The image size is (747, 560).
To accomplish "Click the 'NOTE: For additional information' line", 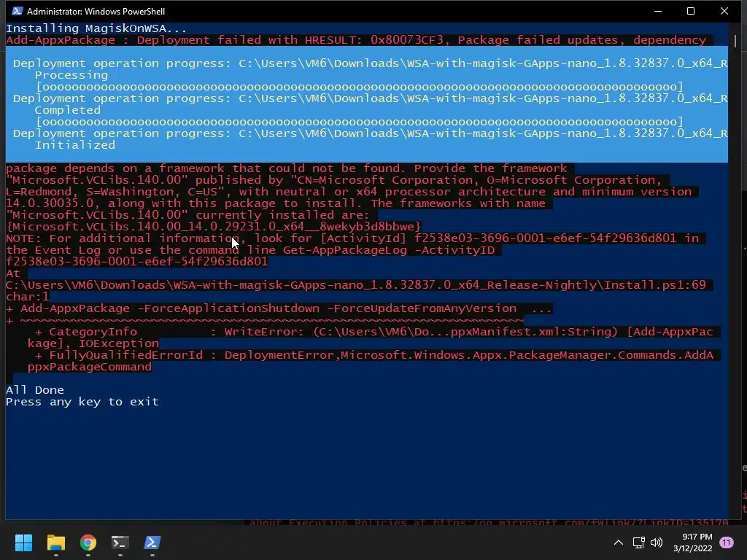I will coord(352,238).
